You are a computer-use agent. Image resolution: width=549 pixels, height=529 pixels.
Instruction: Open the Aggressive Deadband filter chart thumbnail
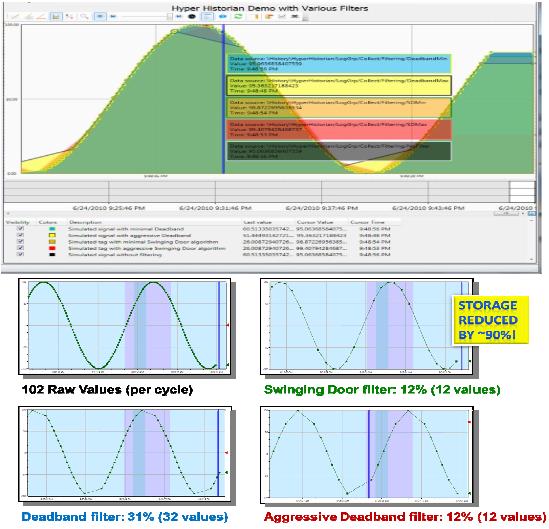point(367,454)
